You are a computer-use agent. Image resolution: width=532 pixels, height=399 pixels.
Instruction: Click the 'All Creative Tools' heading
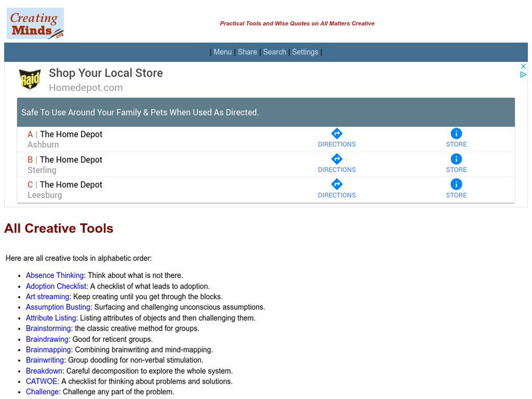(59, 228)
